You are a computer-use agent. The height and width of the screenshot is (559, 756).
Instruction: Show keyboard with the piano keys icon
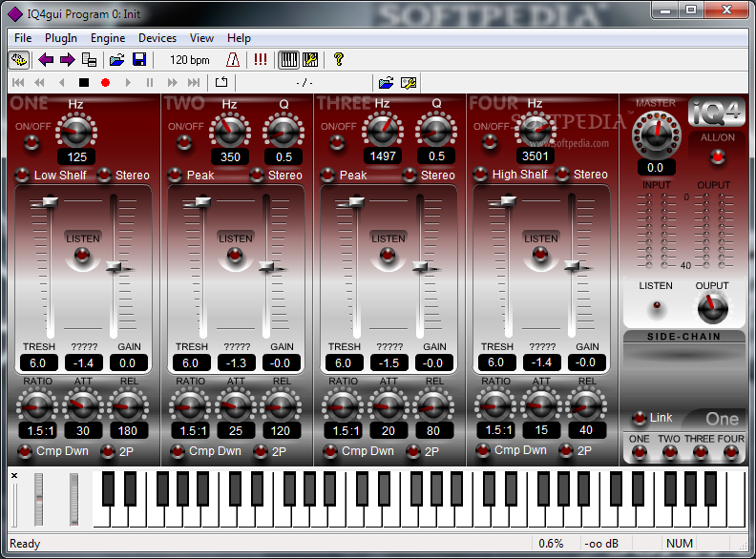289,60
